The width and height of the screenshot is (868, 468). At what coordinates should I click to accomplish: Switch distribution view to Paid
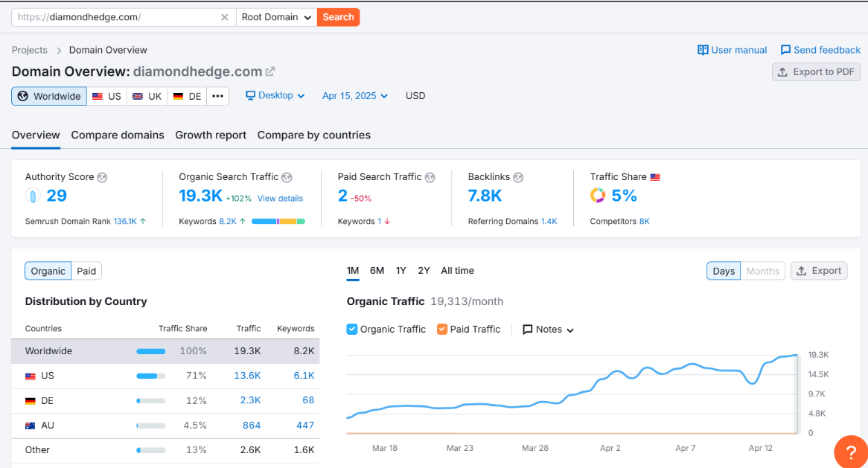(86, 271)
